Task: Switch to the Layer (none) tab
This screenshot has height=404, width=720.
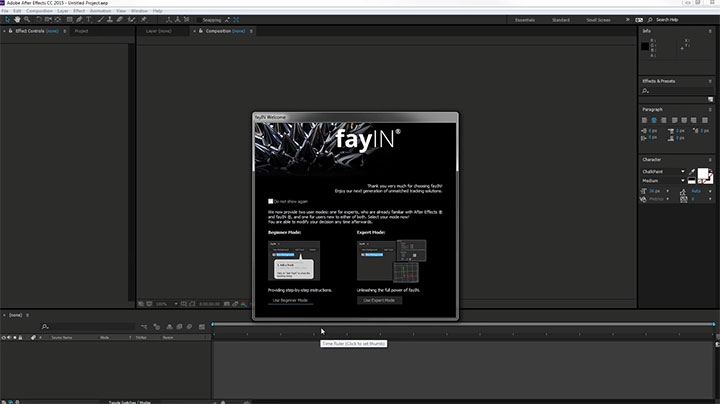Action: click(158, 31)
